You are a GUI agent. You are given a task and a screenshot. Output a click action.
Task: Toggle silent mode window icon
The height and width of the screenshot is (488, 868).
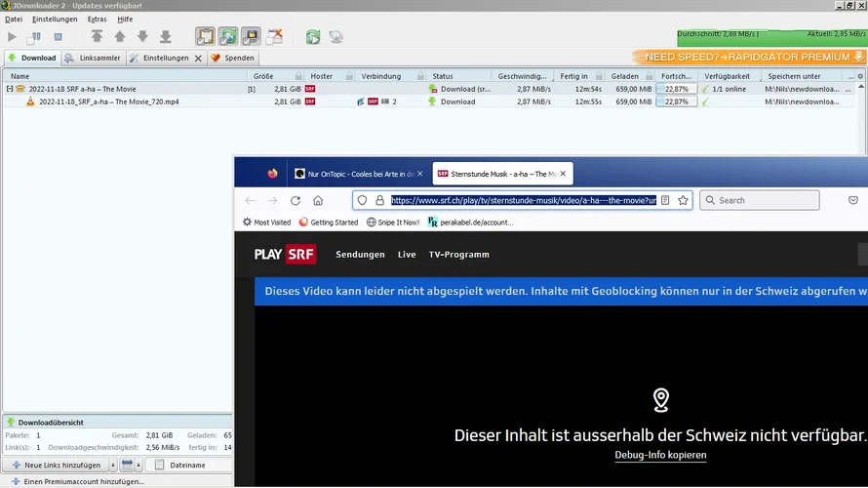point(274,36)
